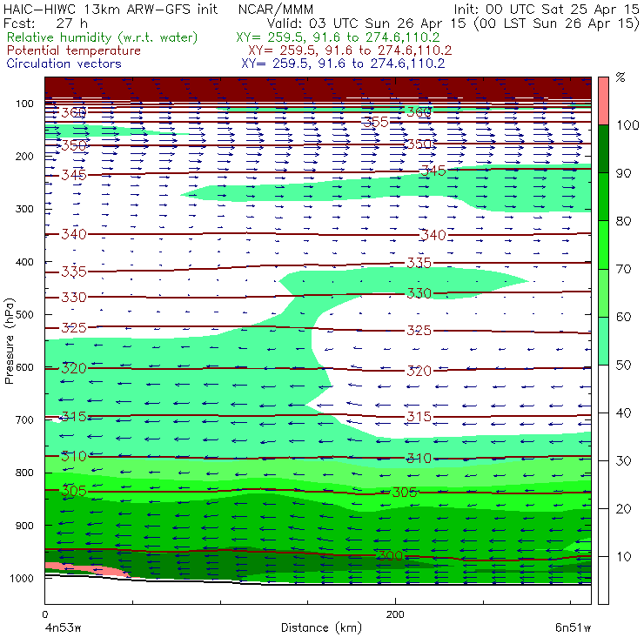Click the 'HAIC-HIWC 13km ARW-GFS init' title
644x644 pixels.
[x=110, y=10]
